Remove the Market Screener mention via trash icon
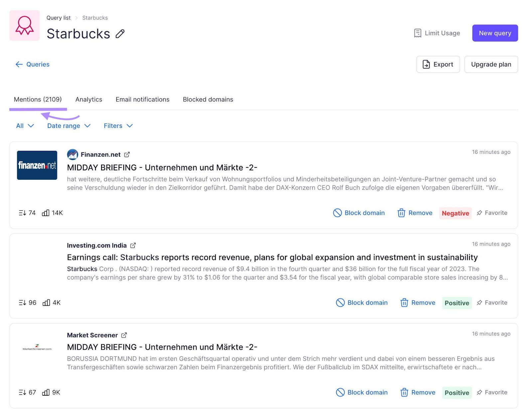This screenshot has width=532, height=410. 404,392
